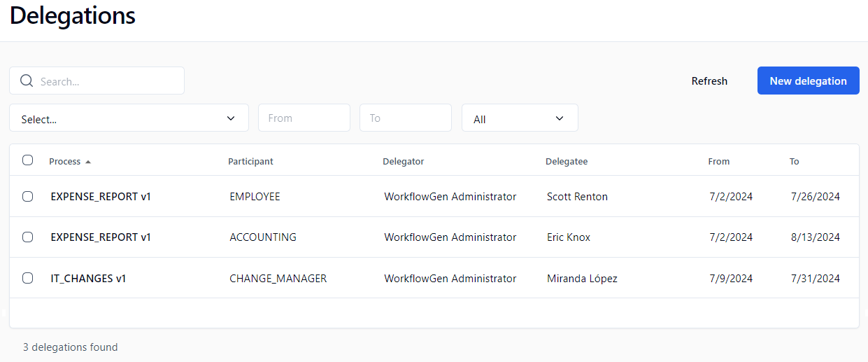Sort by the From date column header
The image size is (868, 362).
[x=718, y=162]
